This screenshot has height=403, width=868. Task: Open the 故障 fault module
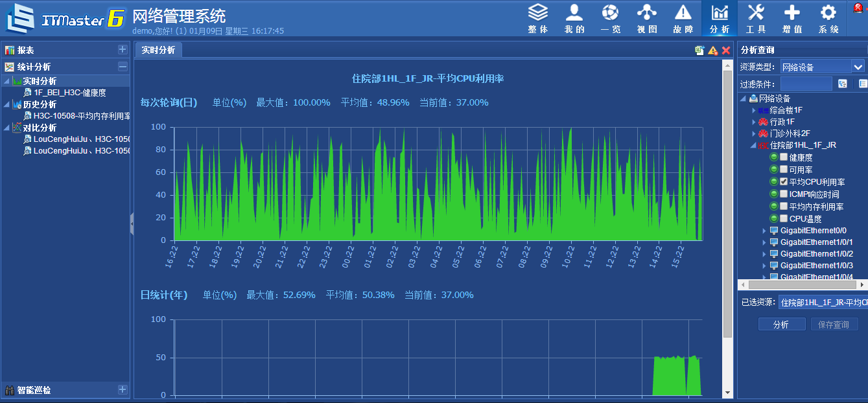point(683,18)
